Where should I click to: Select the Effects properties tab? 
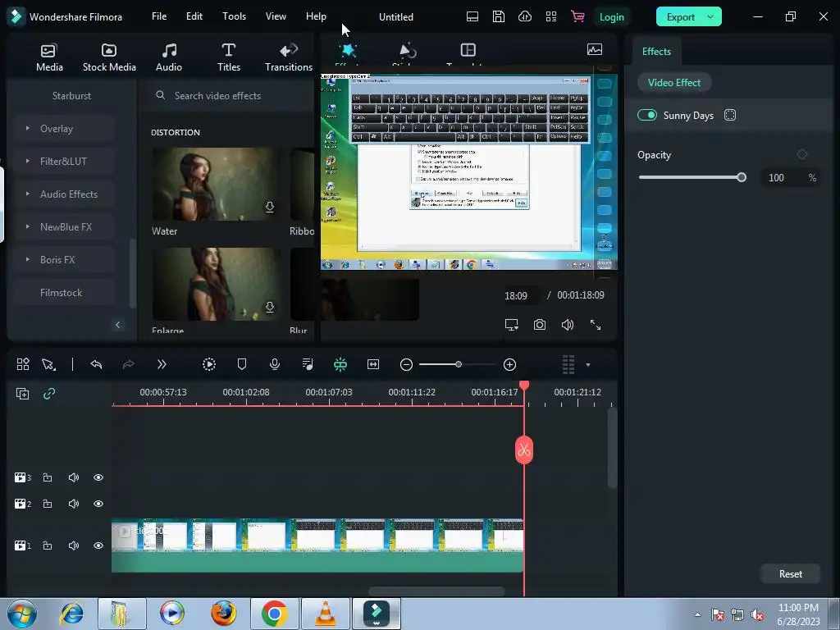click(656, 52)
